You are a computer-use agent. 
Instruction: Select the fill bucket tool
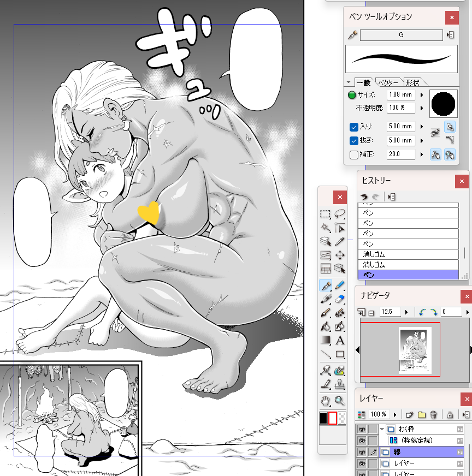click(x=325, y=326)
